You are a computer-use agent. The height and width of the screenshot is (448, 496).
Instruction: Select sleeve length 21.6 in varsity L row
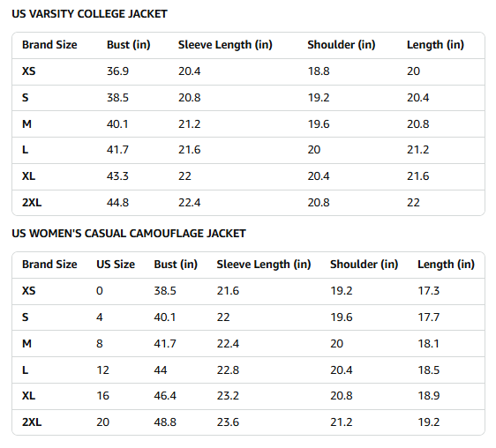click(x=190, y=150)
